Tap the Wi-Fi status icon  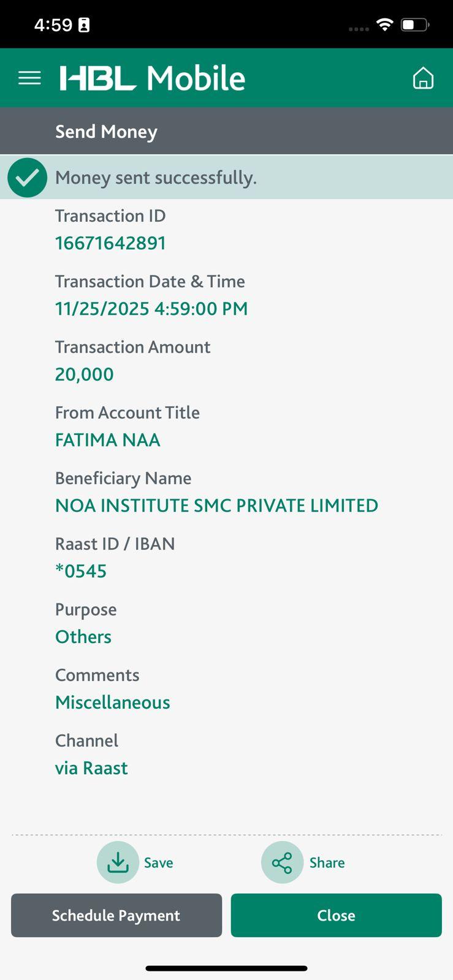pyautogui.click(x=385, y=24)
